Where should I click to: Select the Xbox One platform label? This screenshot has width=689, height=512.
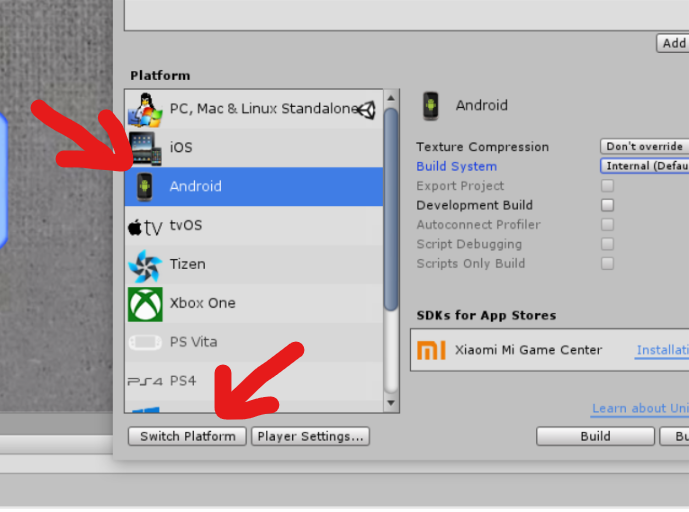pyautogui.click(x=203, y=303)
